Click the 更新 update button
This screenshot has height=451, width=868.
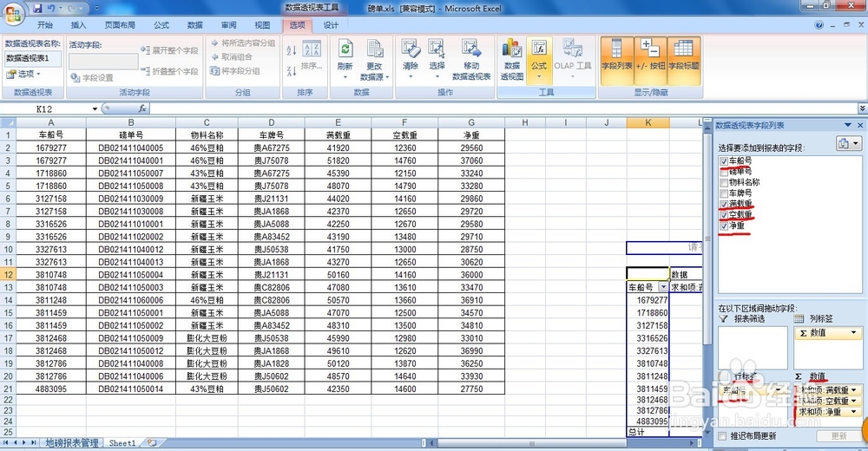click(x=839, y=436)
